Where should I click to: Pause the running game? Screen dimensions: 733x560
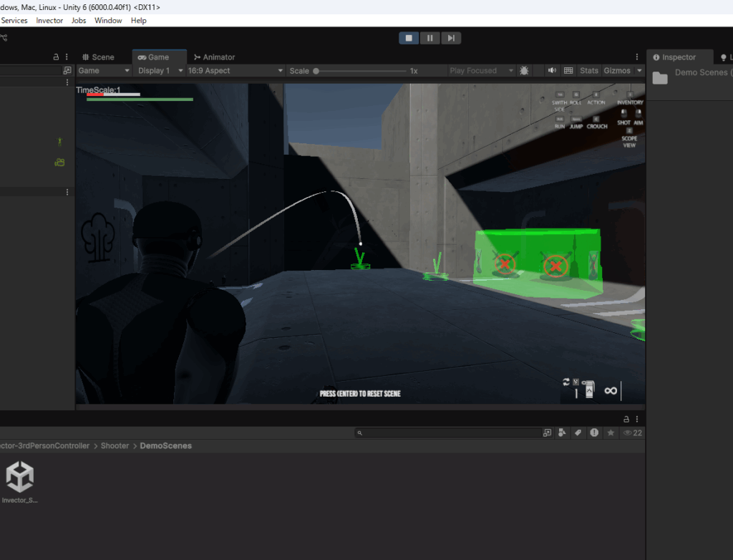pos(429,38)
